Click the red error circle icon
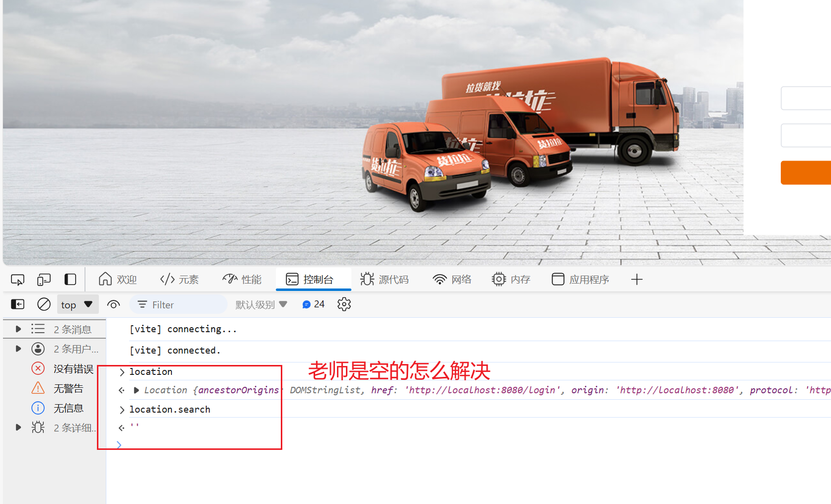This screenshot has width=831, height=504. coord(38,368)
